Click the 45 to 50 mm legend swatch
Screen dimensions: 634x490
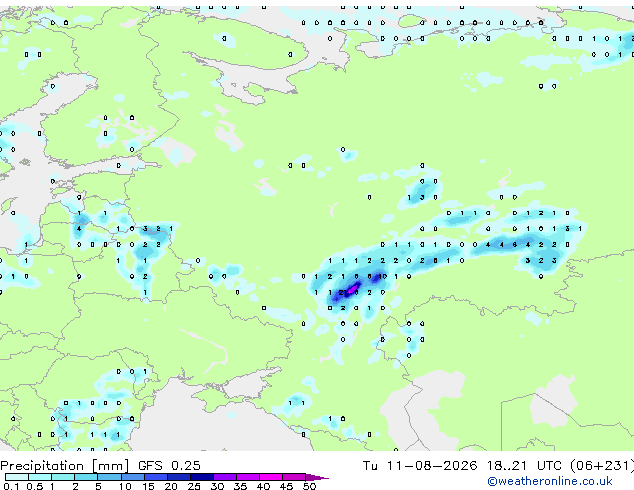click(x=294, y=477)
